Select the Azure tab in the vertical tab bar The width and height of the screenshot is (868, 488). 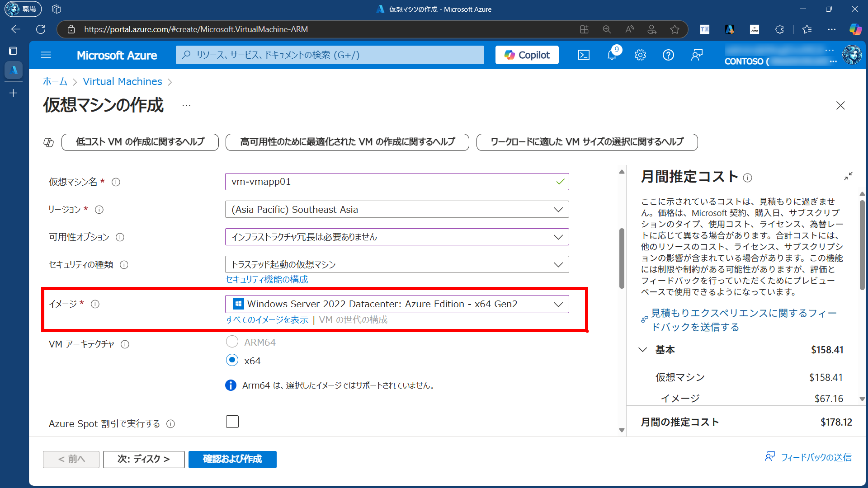(14, 70)
